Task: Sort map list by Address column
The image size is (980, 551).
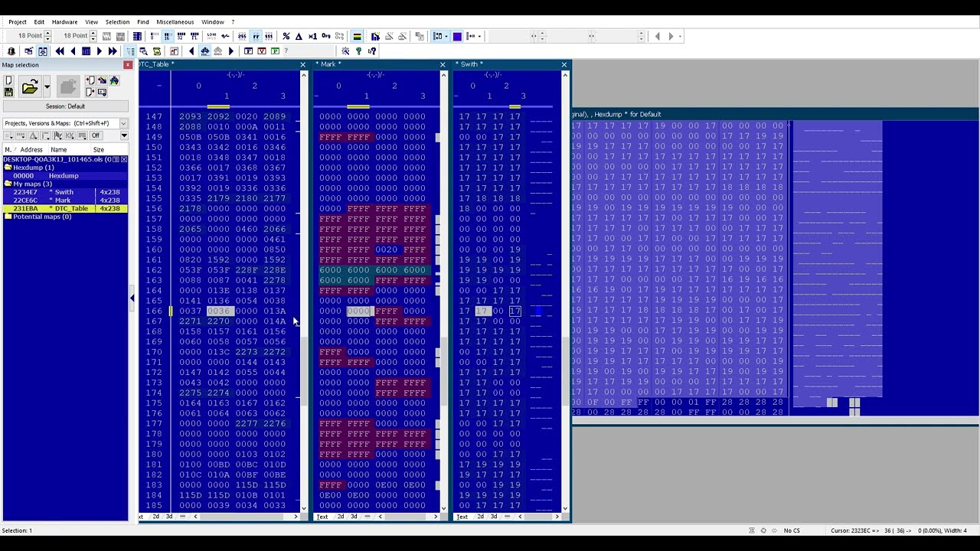Action: pos(31,150)
